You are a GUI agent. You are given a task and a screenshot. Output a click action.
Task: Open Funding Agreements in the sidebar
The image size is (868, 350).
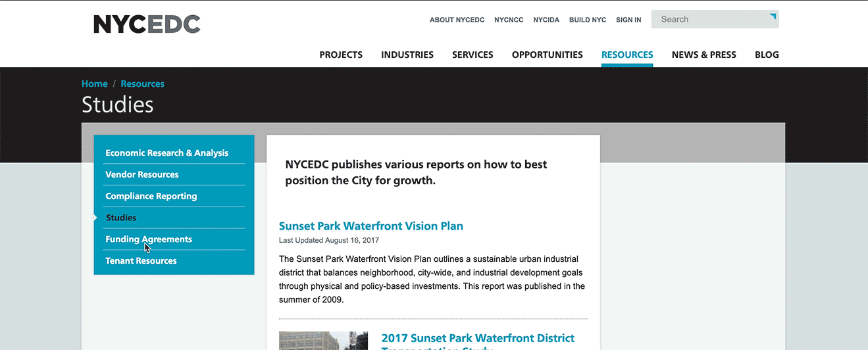pyautogui.click(x=149, y=239)
